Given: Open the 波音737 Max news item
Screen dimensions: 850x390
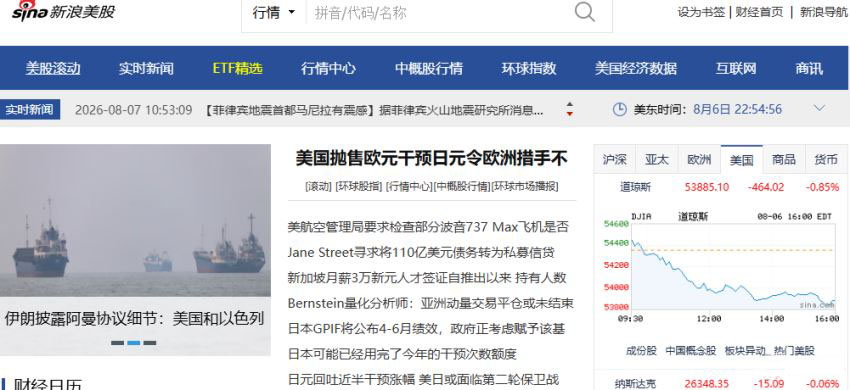Looking at the screenshot, I should tap(428, 227).
